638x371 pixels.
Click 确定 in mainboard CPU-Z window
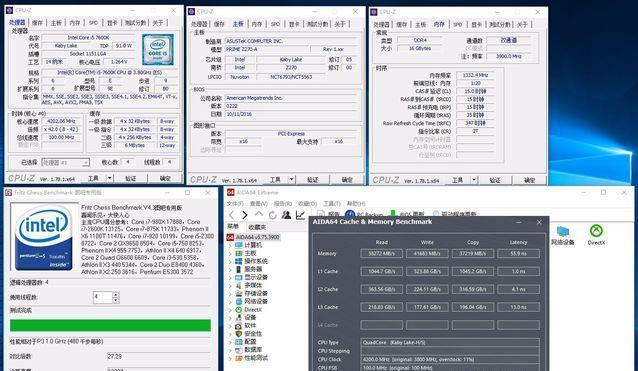[347, 179]
